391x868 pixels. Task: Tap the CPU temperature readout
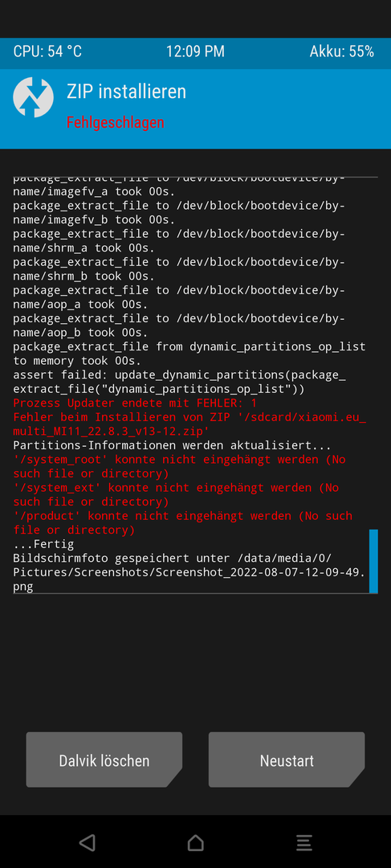tap(47, 51)
